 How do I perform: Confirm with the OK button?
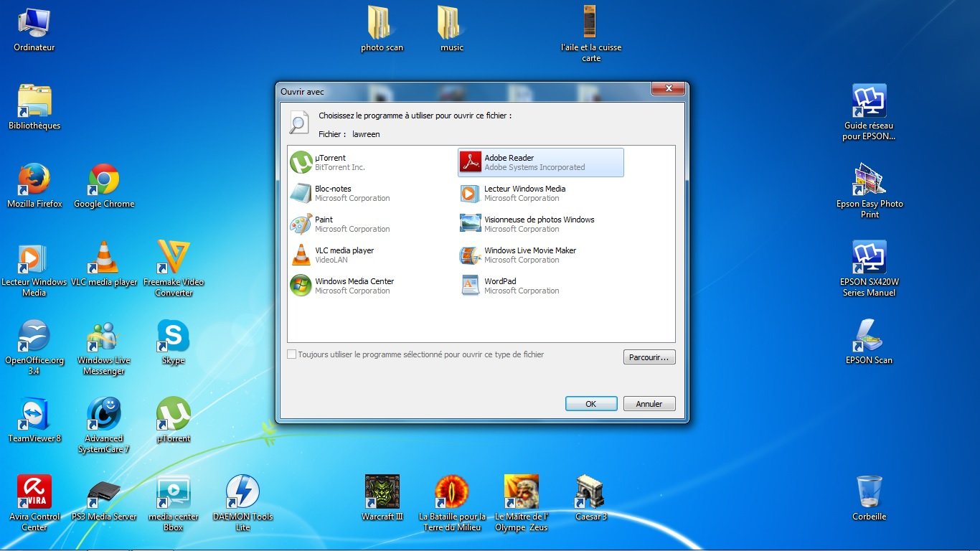[x=591, y=404]
